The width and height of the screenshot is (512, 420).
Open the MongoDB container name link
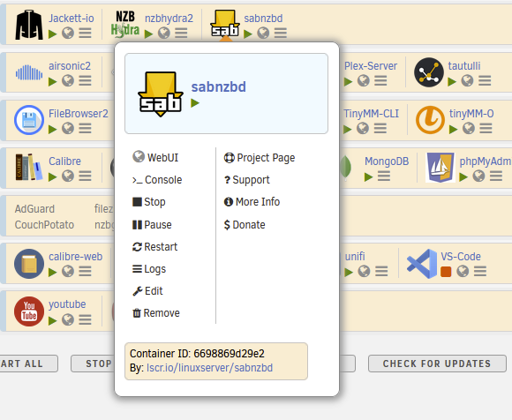387,161
